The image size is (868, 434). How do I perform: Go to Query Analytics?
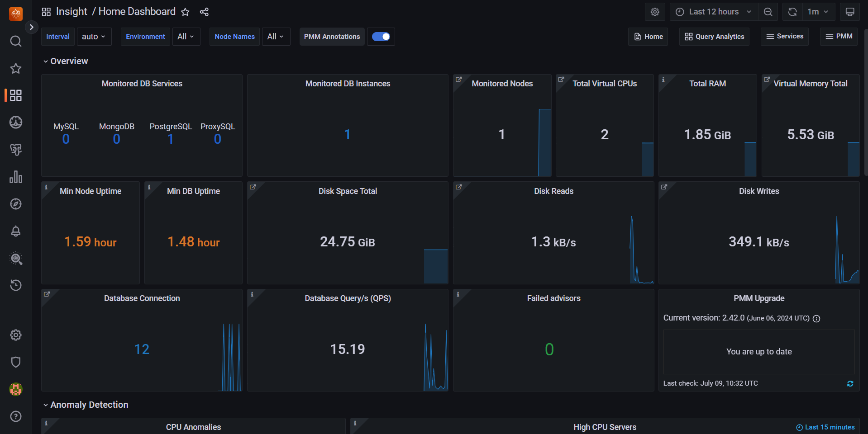coord(714,37)
